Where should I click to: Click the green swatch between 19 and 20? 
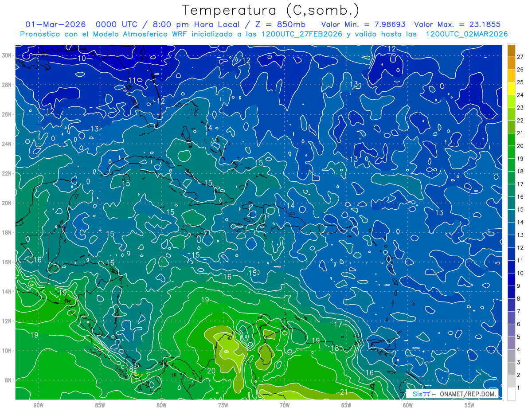(511, 152)
